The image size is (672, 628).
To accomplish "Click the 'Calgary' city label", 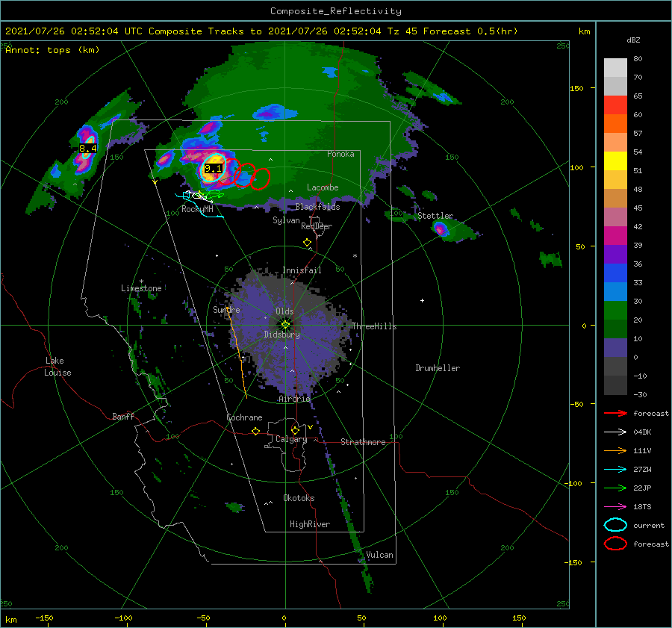I will click(x=291, y=439).
